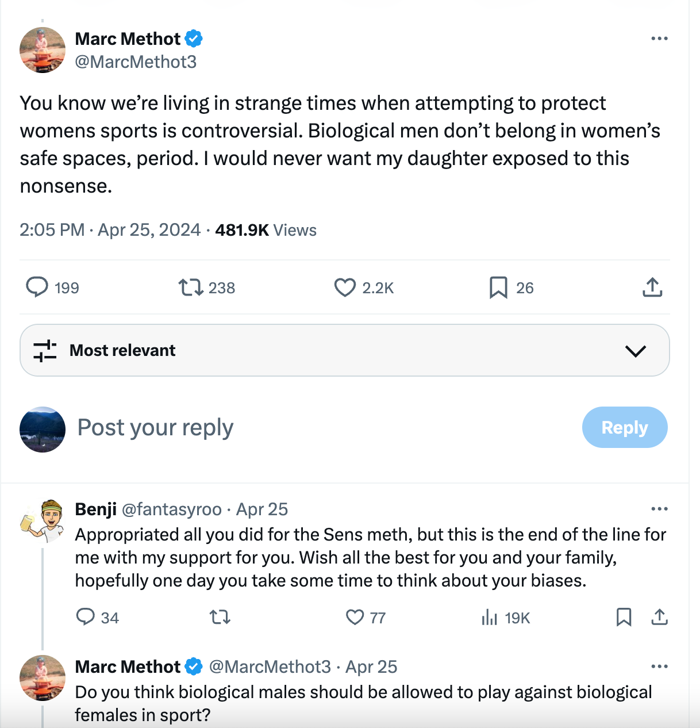
Task: Open more options on Marc Methot's follow-up reply
Action: 659,666
